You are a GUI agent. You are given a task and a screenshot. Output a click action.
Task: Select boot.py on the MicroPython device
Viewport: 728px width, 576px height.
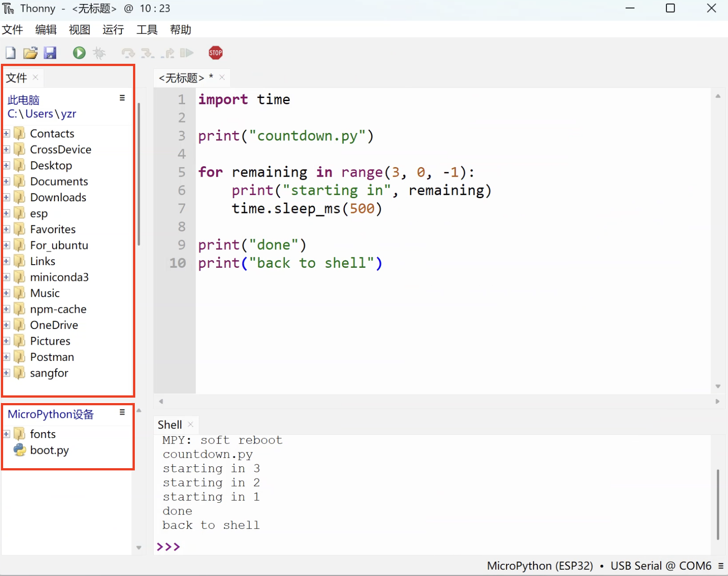point(49,450)
